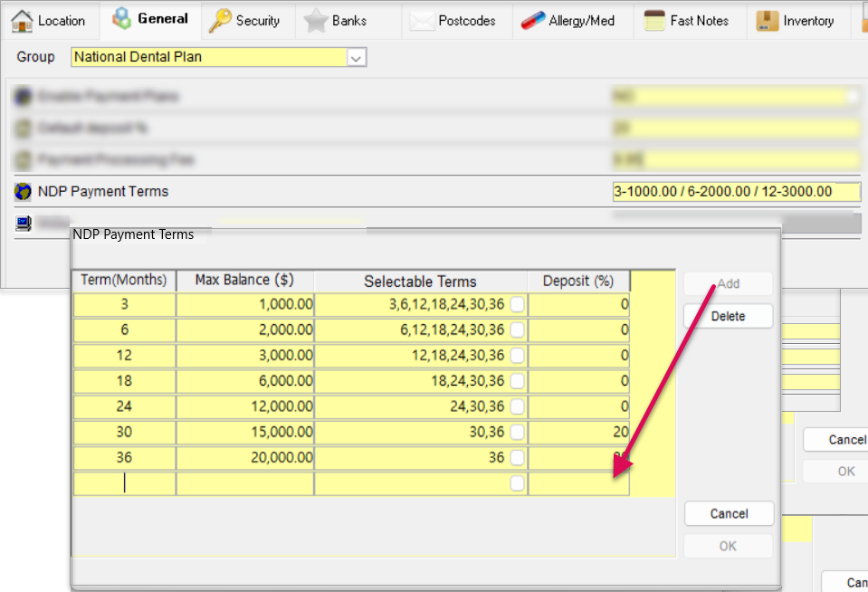Click the Max Balance cell 1,000.00
The height and width of the screenshot is (592, 868).
[x=244, y=304]
